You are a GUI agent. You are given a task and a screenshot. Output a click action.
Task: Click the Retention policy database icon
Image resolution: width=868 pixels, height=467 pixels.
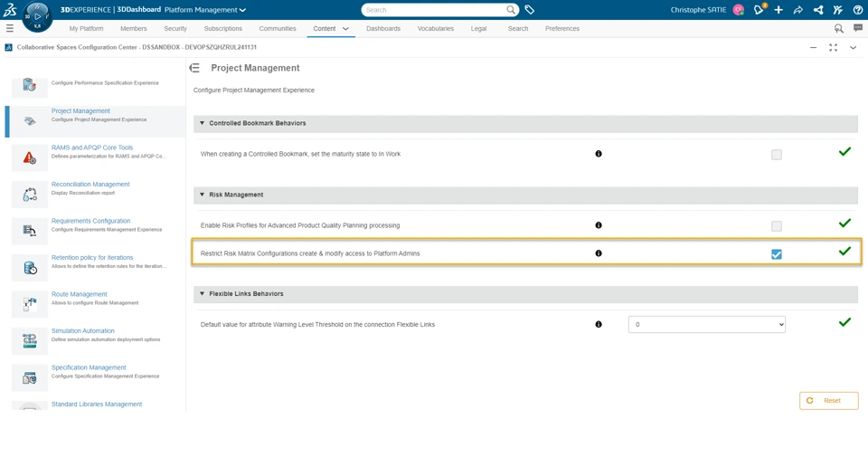click(x=29, y=268)
